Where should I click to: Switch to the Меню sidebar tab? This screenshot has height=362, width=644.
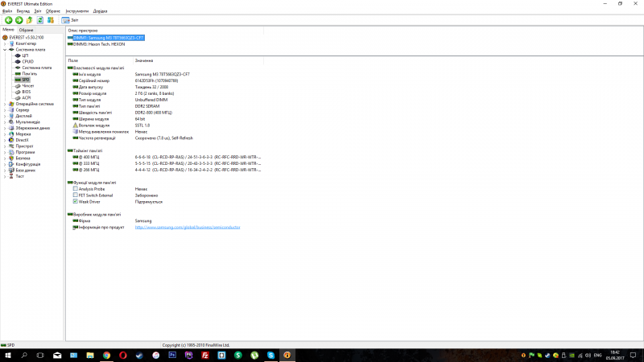point(8,30)
